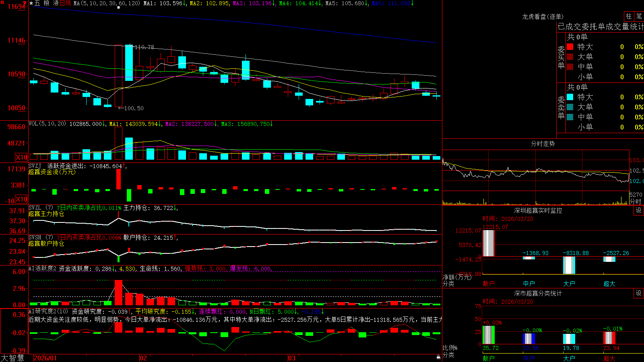Screen dimensions: 644x362
Task: Switch to the 柱 (bar) view tab
Action: click(629, 16)
